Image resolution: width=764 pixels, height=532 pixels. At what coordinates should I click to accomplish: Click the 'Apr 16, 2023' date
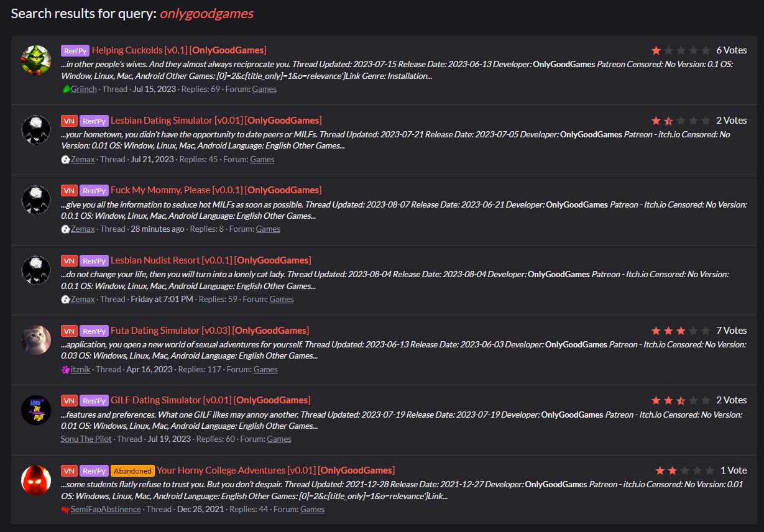[x=149, y=369]
